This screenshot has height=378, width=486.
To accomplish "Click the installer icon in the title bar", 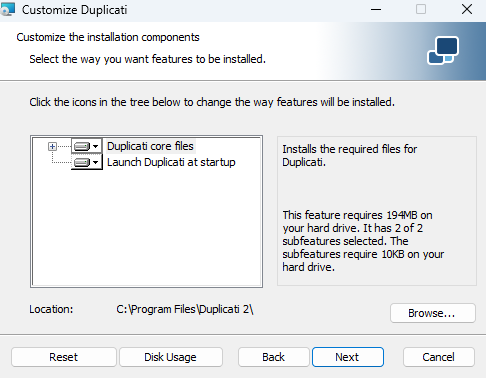I will (7, 9).
